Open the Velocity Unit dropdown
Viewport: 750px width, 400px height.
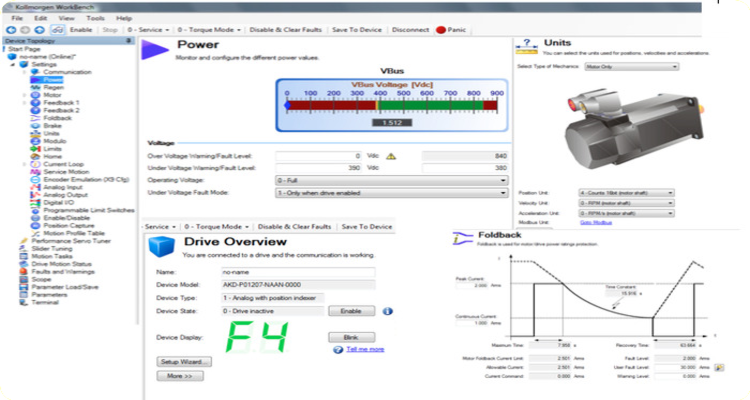[x=627, y=203]
